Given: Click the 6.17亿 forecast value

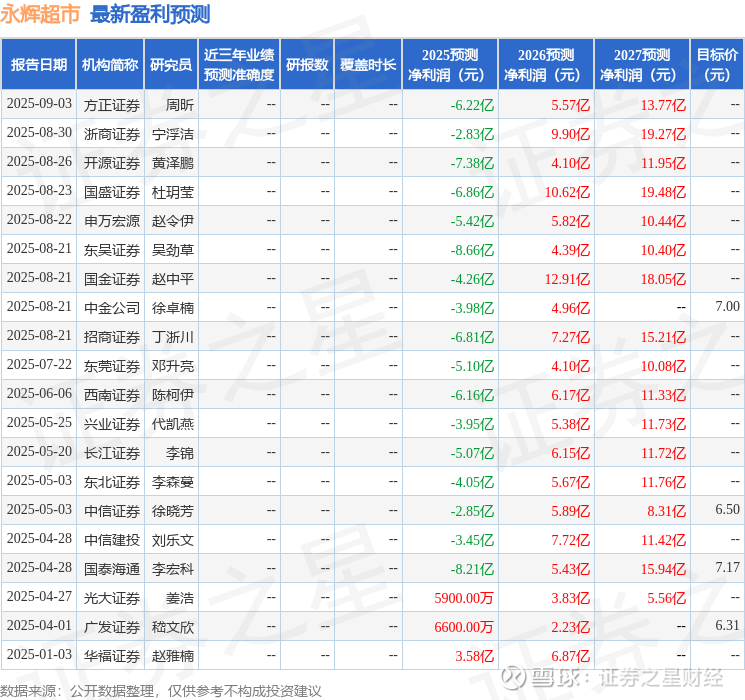Looking at the screenshot, I should pos(571,395).
